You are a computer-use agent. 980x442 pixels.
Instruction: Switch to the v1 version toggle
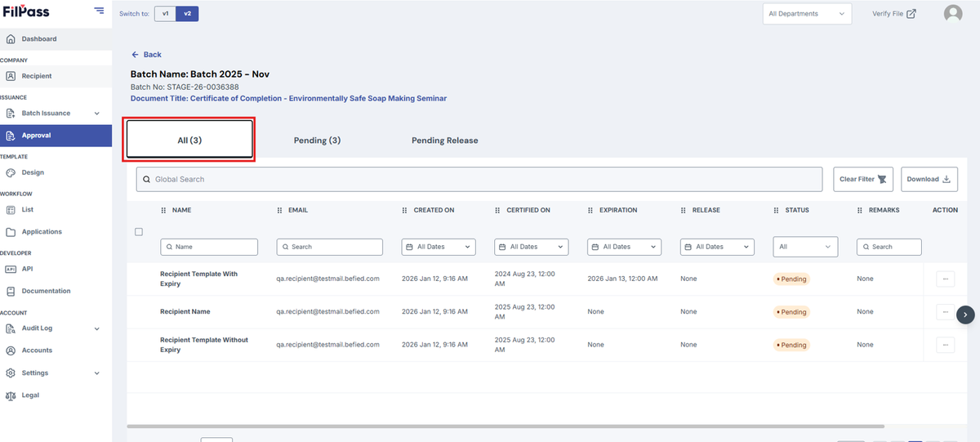(x=165, y=13)
